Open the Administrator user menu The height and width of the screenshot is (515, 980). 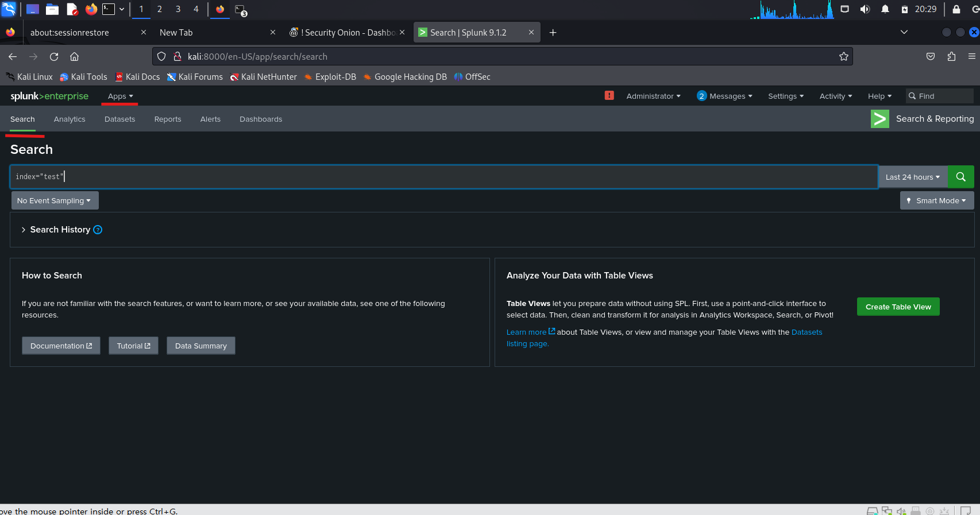[x=654, y=96]
